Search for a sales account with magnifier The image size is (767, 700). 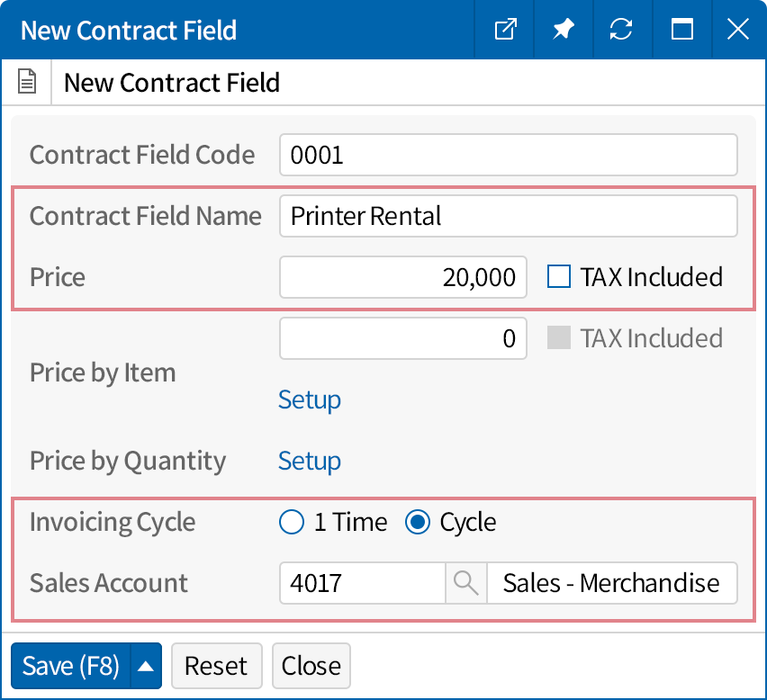click(465, 583)
